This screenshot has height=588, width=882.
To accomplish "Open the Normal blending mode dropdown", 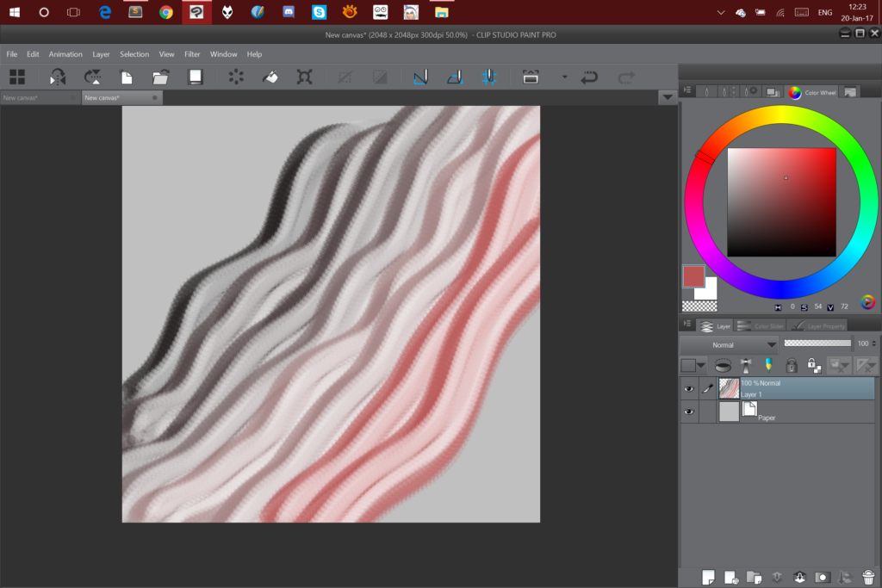I will [x=729, y=344].
